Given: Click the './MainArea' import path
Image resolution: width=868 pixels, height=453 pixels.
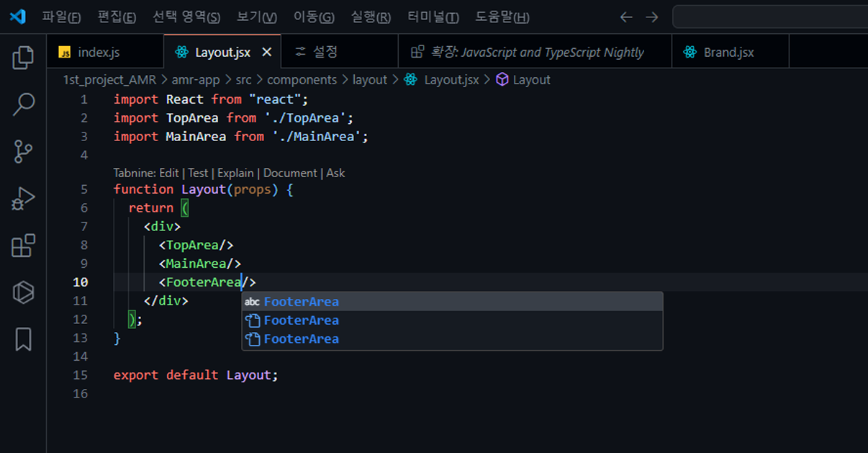Looking at the screenshot, I should click(x=317, y=137).
